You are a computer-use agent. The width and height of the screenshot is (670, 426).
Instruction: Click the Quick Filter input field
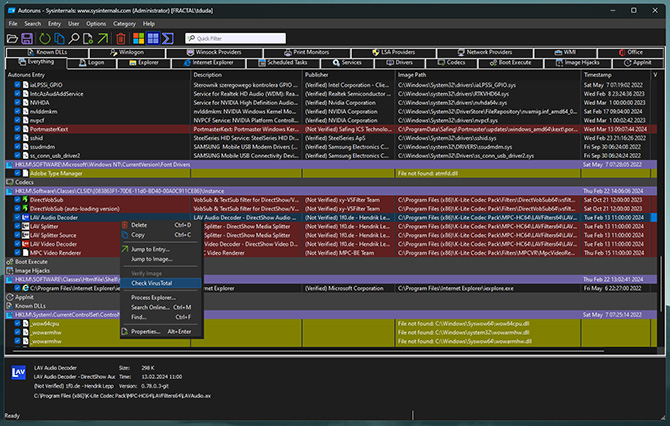(235, 38)
